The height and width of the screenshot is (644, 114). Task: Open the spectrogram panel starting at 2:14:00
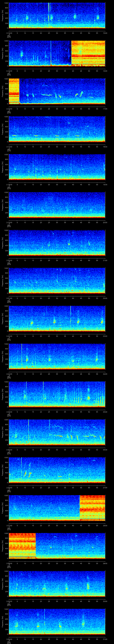[x=57, y=16]
